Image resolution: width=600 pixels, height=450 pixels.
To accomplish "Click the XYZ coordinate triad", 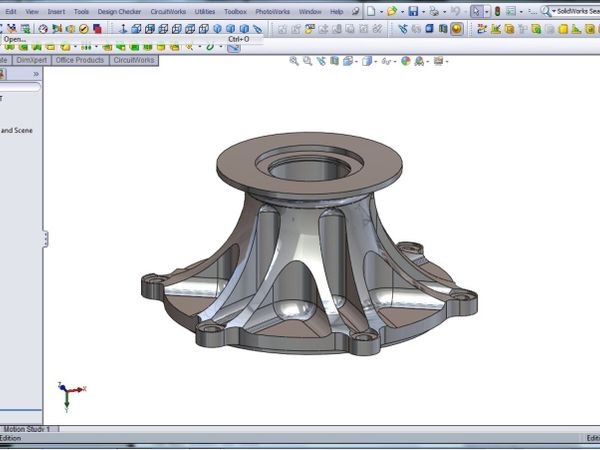I will 71,396.
